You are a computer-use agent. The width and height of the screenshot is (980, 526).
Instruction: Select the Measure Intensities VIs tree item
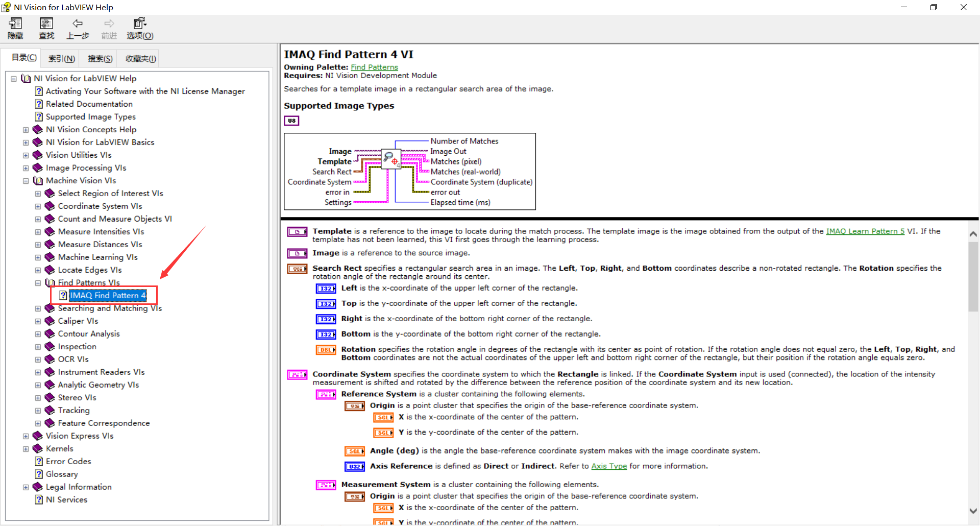coord(101,231)
